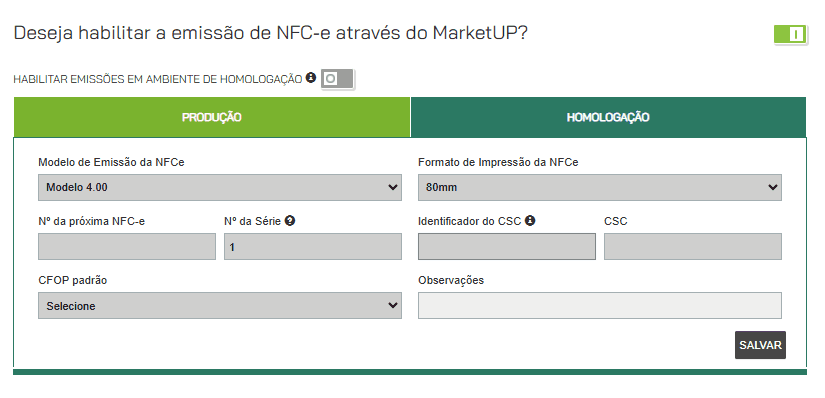Click the dropdown arrow on 80mm format
Image resolution: width=825 pixels, height=398 pixels.
pyautogui.click(x=772, y=187)
